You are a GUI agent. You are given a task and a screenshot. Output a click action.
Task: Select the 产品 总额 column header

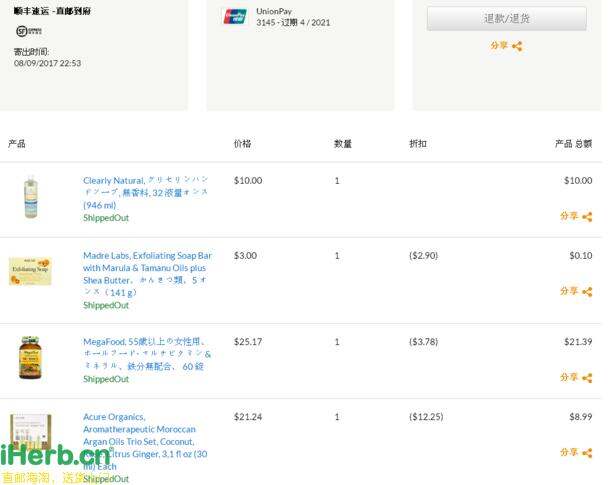573,144
